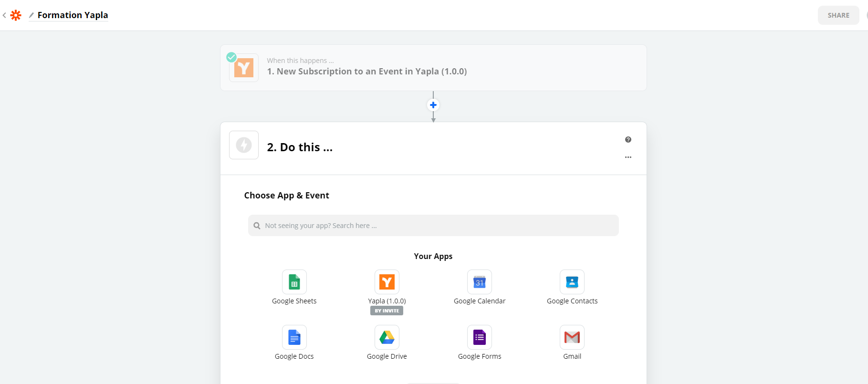Click the Yapla (1.0.0) label text
Viewport: 868px width, 384px height.
(x=387, y=301)
